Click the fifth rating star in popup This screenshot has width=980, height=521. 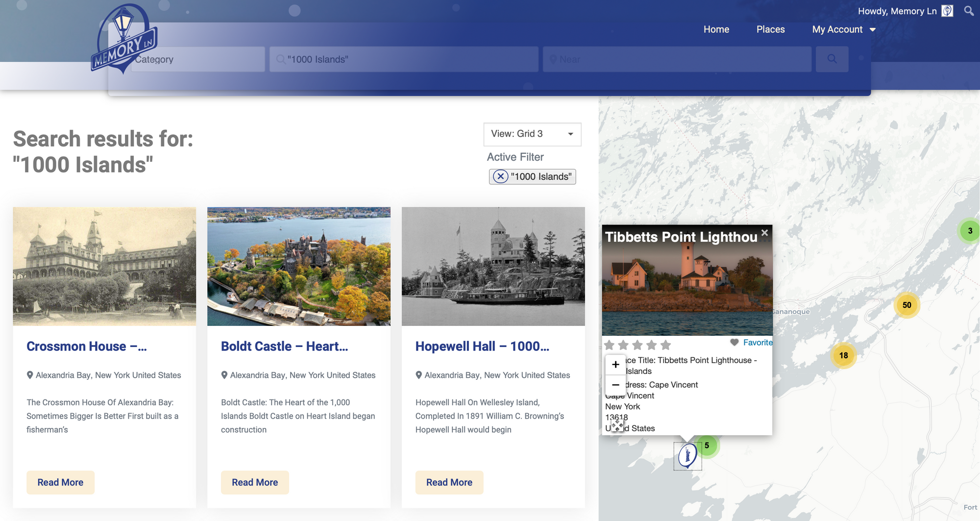pyautogui.click(x=666, y=345)
